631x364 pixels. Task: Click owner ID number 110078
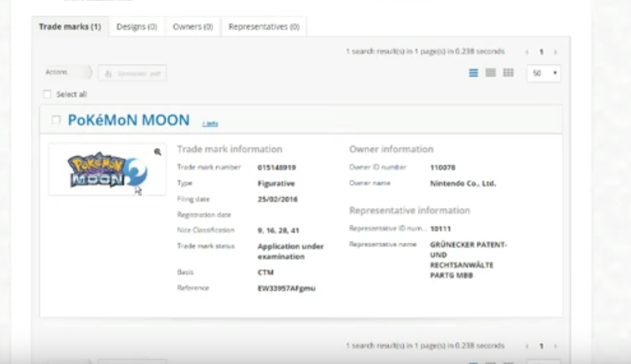coord(443,167)
